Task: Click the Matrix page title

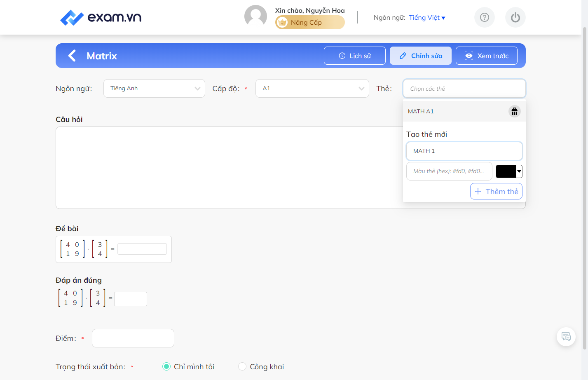Action: tap(102, 56)
